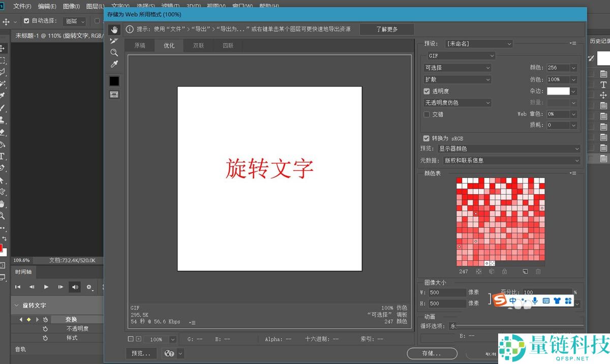Screen dimensions: 610x364
Task: Open the timeline settings gear
Action: pos(89,287)
